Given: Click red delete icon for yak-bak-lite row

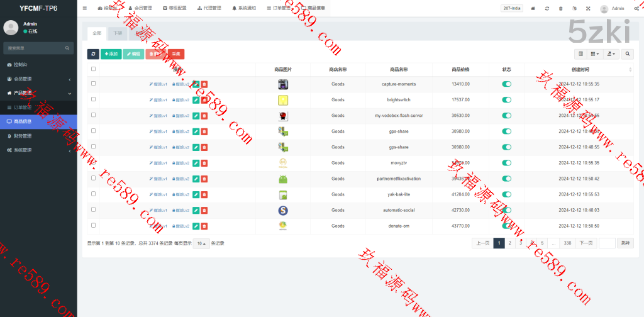Looking at the screenshot, I should coord(204,194).
